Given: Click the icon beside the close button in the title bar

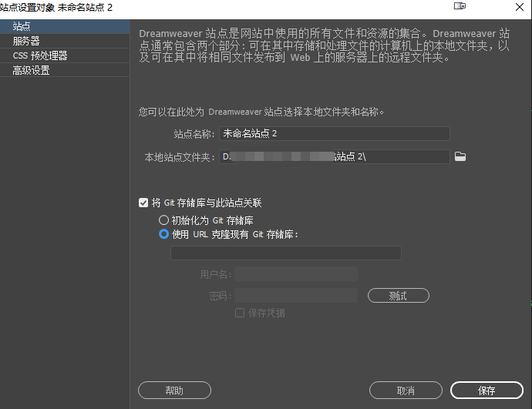Looking at the screenshot, I should [x=460, y=6].
